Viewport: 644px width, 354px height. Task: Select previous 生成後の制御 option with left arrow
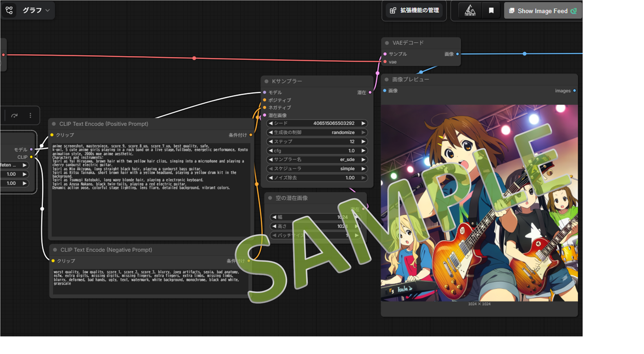click(x=270, y=133)
